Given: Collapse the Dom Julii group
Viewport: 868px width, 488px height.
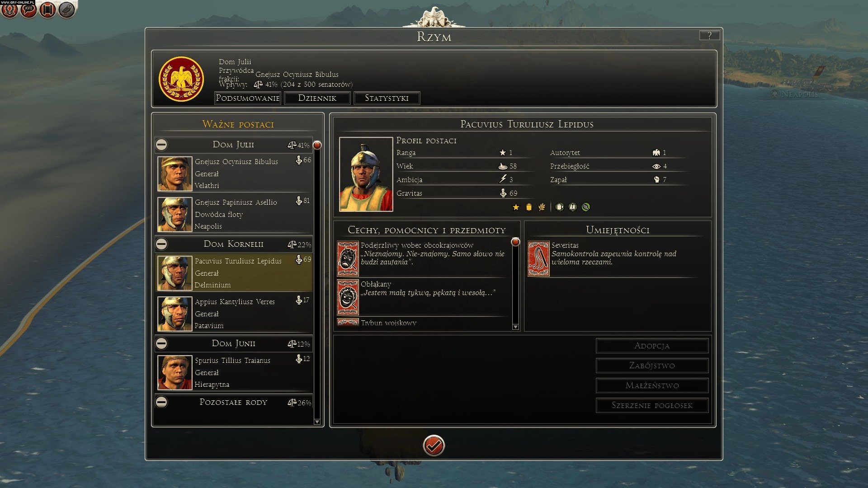Looking at the screenshot, I should [x=161, y=145].
